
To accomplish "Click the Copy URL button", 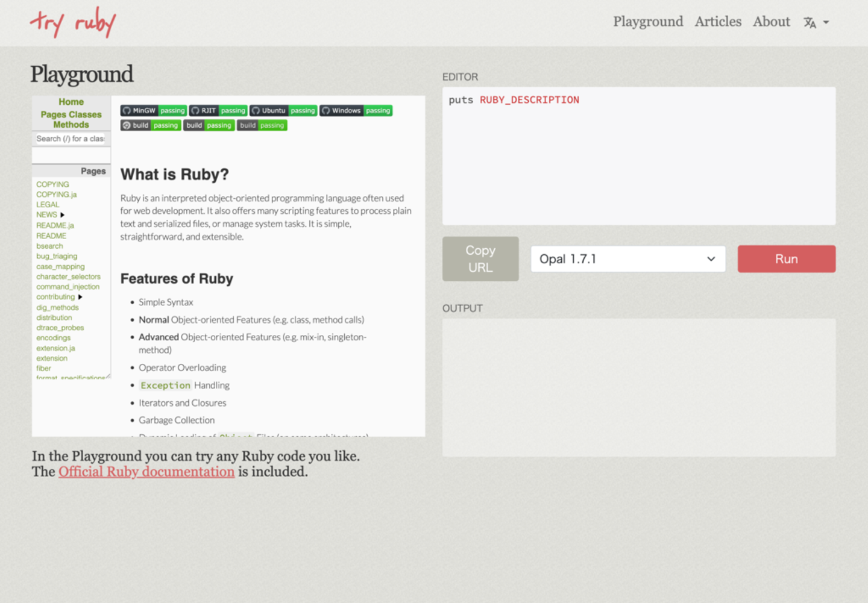I will point(480,259).
